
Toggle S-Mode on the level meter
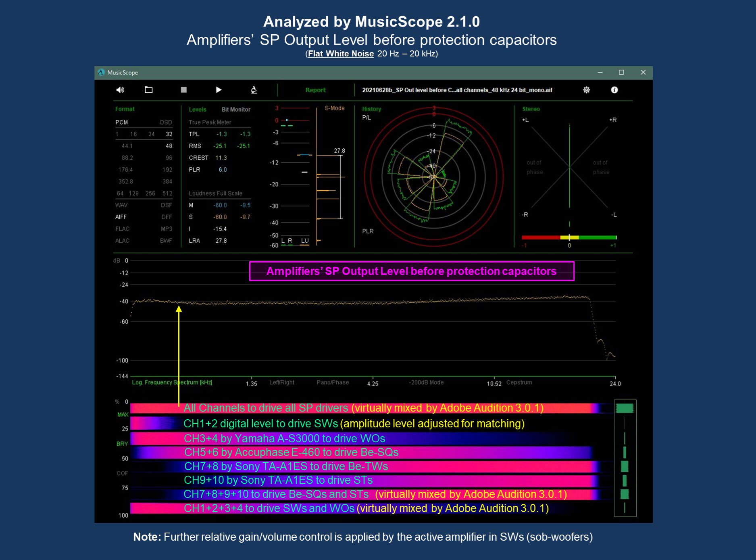[335, 108]
